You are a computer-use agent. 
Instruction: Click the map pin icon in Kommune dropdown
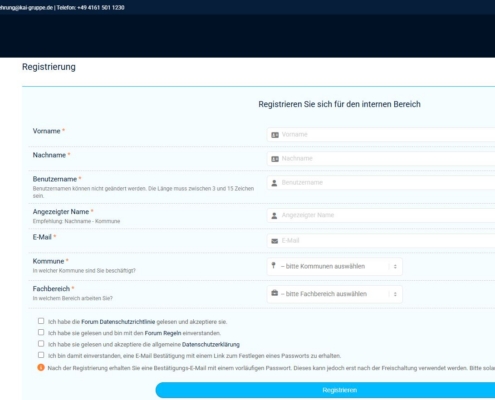pos(274,265)
